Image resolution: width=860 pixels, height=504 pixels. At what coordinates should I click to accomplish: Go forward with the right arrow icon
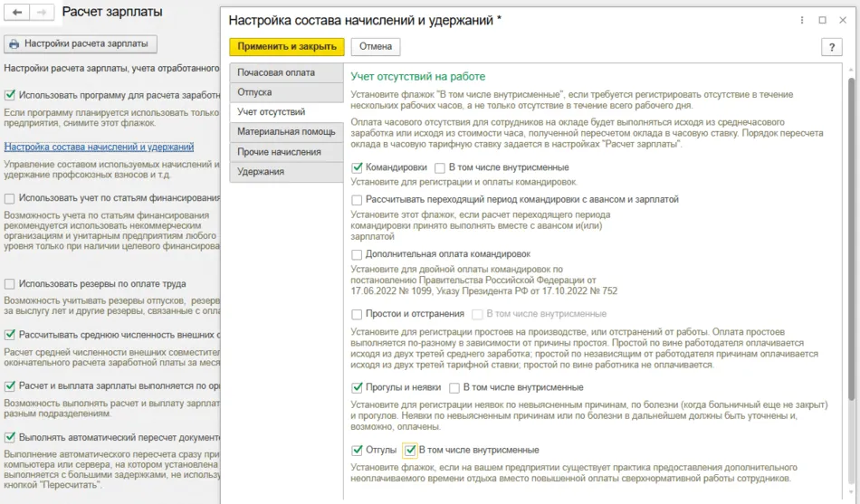pyautogui.click(x=42, y=12)
